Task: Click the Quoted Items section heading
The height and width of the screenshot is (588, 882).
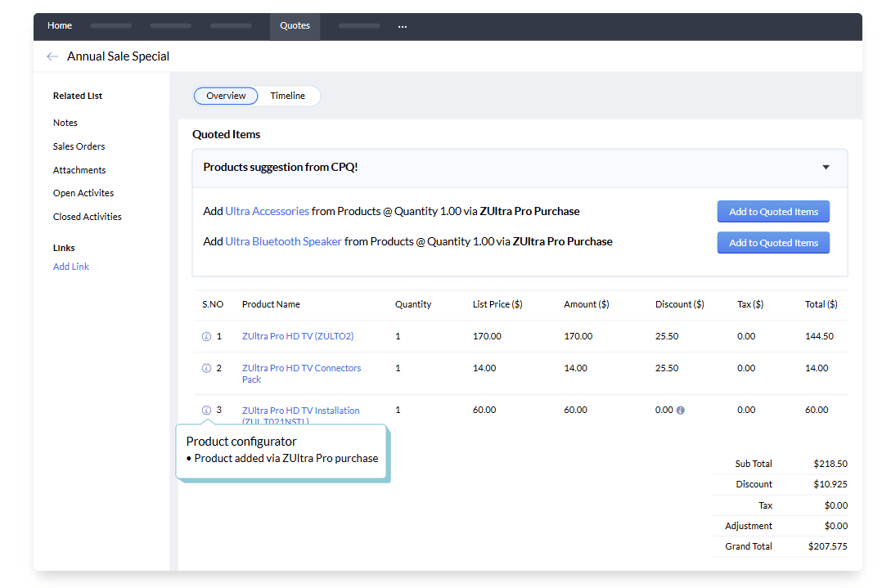Action: [226, 134]
